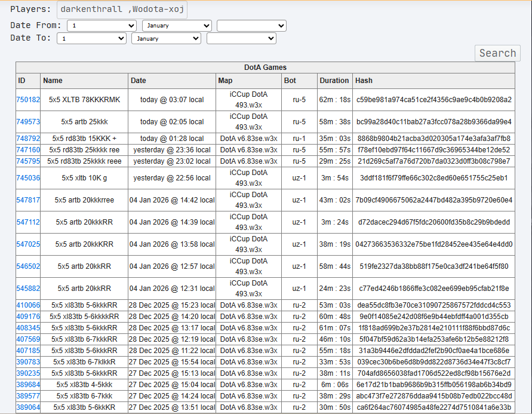The height and width of the screenshot is (414, 532).
Task: Open the Date From day dropdown
Action: (x=102, y=26)
